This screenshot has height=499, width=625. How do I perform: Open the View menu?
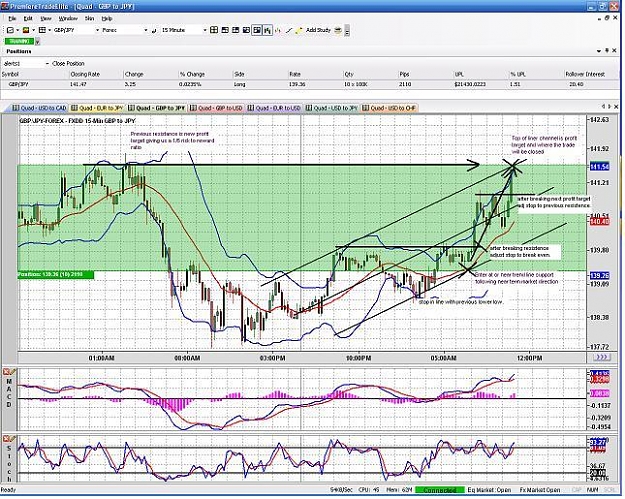pos(46,18)
